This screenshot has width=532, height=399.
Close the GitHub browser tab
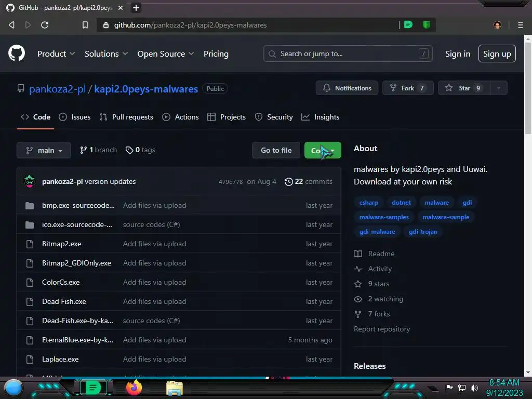click(x=121, y=8)
